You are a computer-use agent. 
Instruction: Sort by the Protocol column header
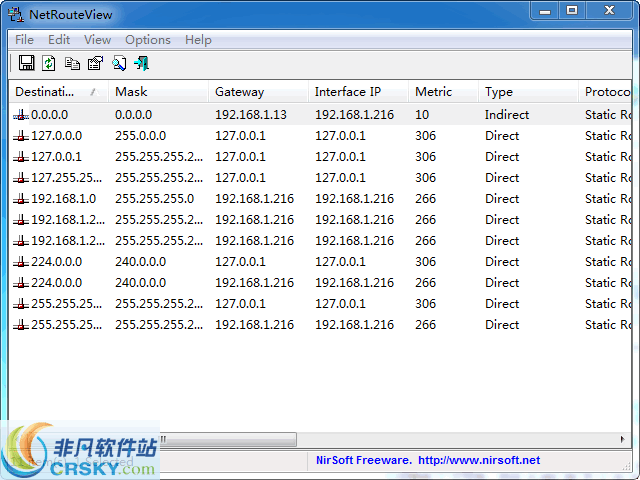(605, 92)
